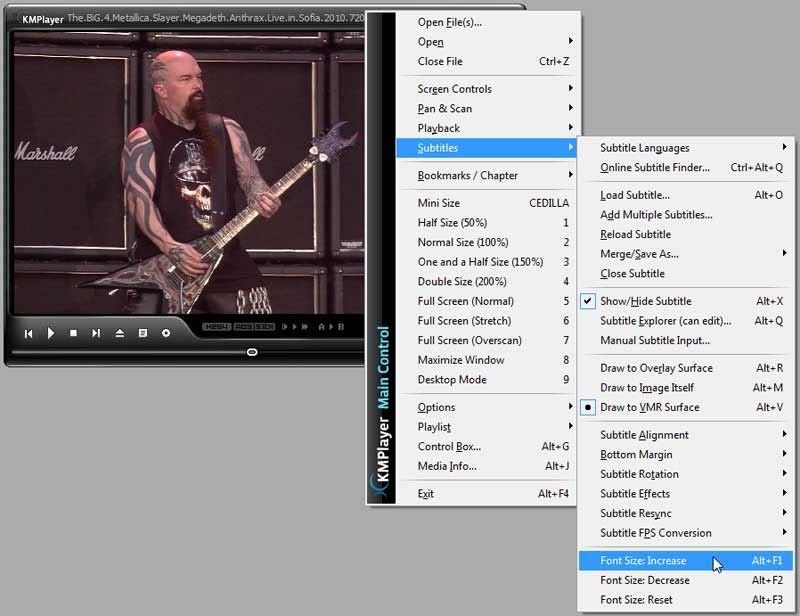The height and width of the screenshot is (616, 800).
Task: Expand Subtitle Alignment submenu
Action: (684, 435)
